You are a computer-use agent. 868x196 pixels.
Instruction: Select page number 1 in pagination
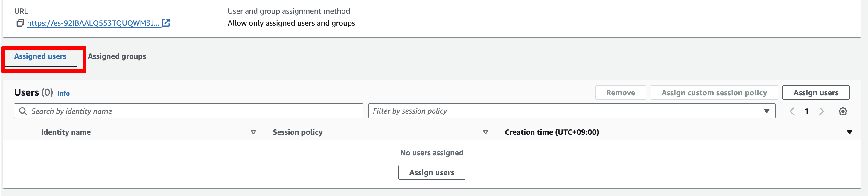807,111
